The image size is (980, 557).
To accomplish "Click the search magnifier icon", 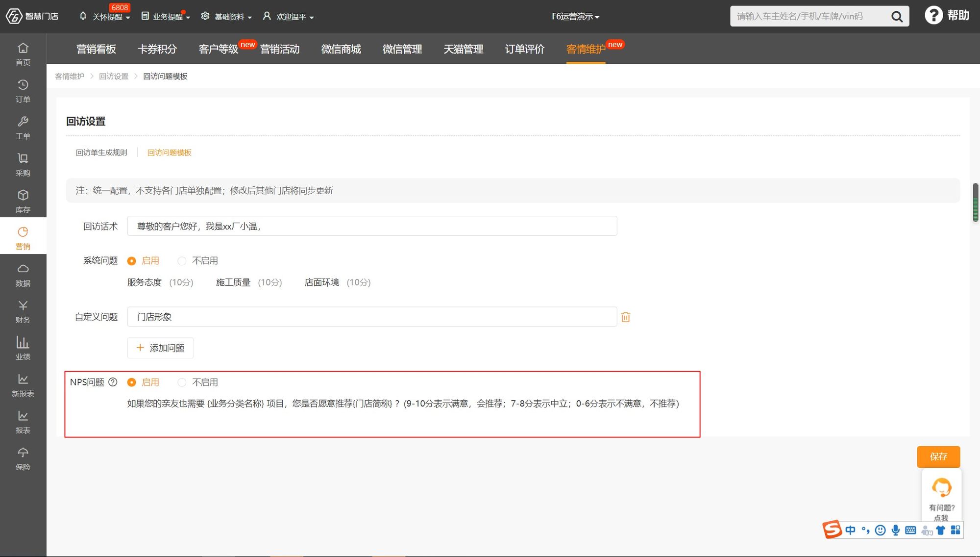I will pyautogui.click(x=897, y=17).
